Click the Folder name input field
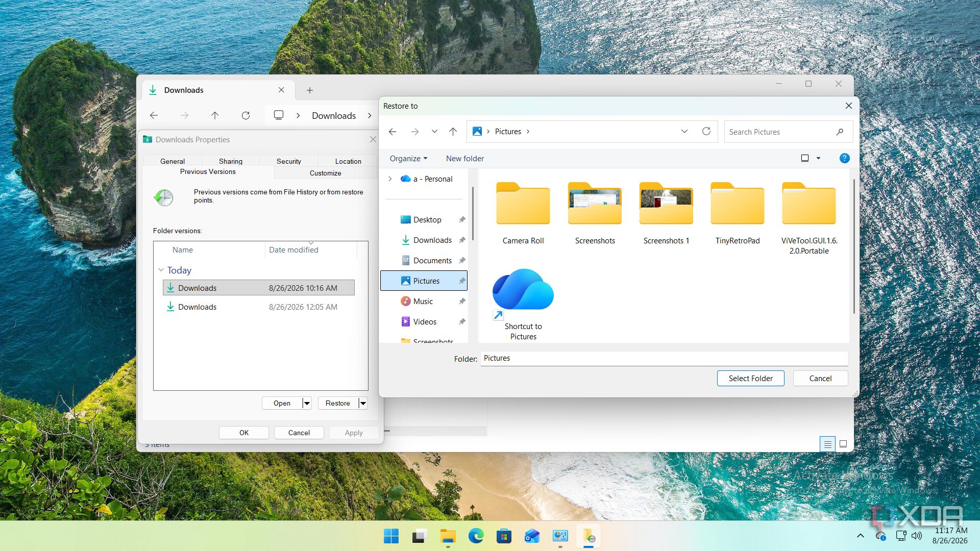Viewport: 980px width, 551px height. point(664,358)
